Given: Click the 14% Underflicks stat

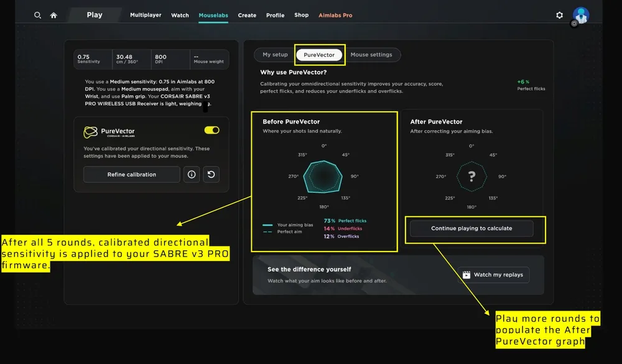Looking at the screenshot, I should coord(343,229).
